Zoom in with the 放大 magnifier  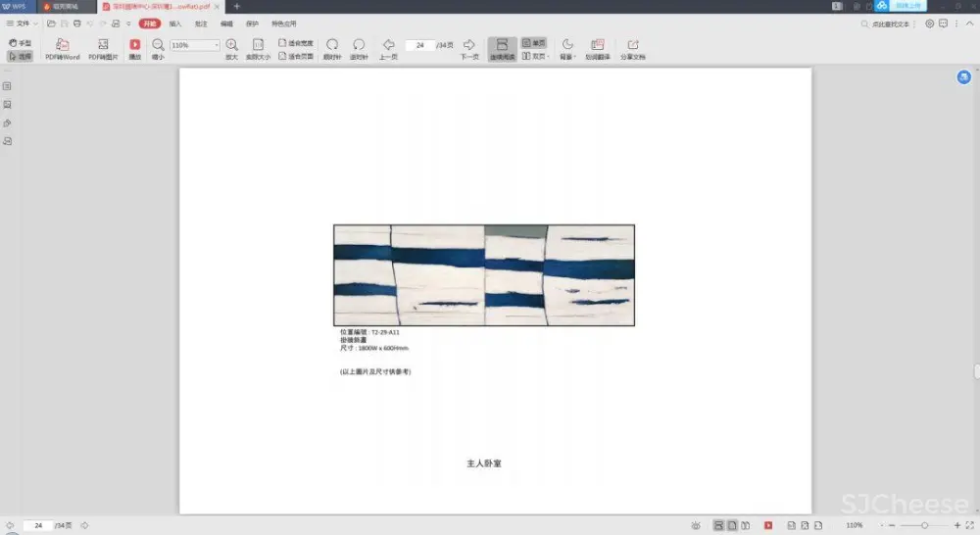tap(231, 45)
